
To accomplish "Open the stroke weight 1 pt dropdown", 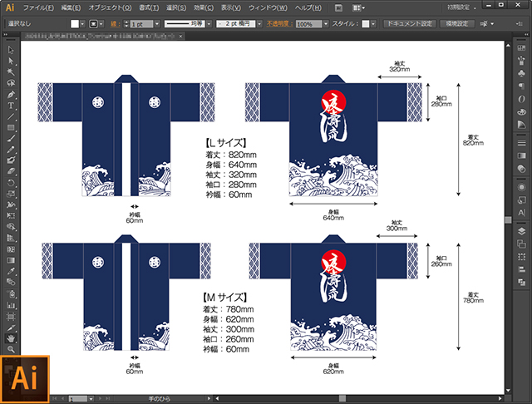I will (158, 24).
